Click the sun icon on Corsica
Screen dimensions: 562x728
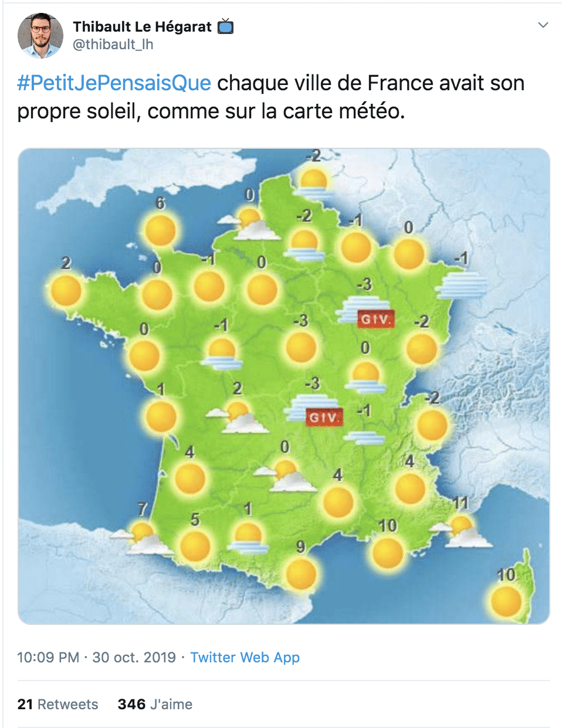coord(506,601)
